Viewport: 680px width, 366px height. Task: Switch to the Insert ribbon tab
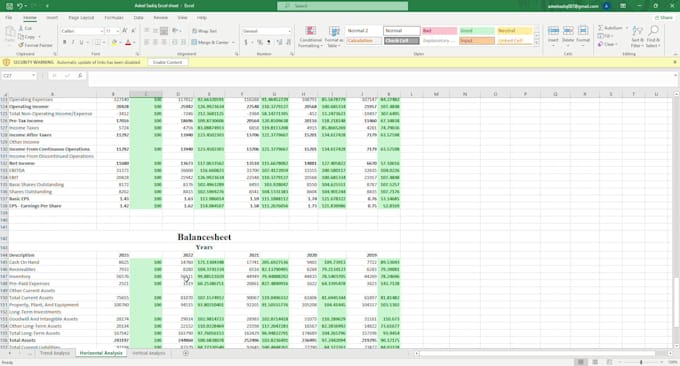point(52,18)
